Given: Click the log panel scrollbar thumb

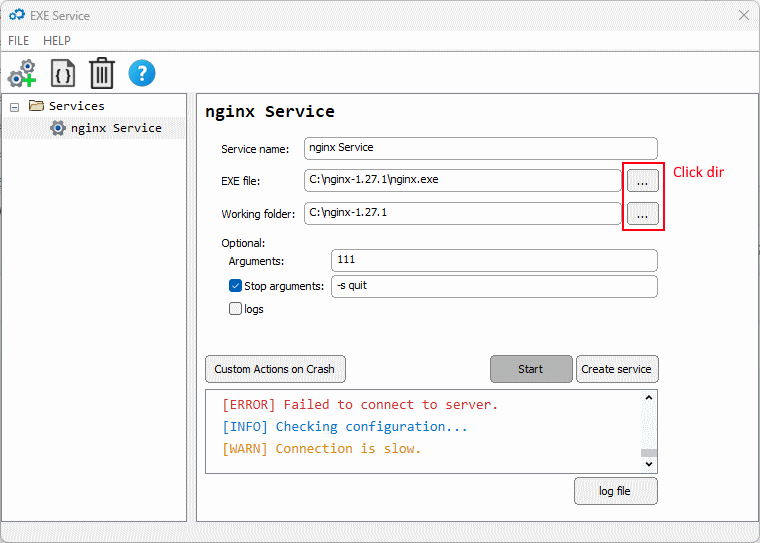Looking at the screenshot, I should click(x=649, y=453).
